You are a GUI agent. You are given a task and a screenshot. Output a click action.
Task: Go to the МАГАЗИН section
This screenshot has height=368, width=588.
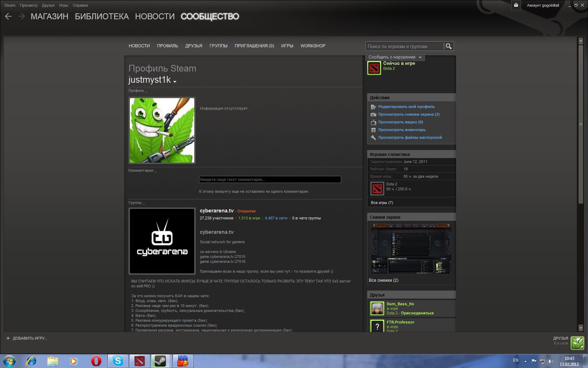(x=49, y=16)
